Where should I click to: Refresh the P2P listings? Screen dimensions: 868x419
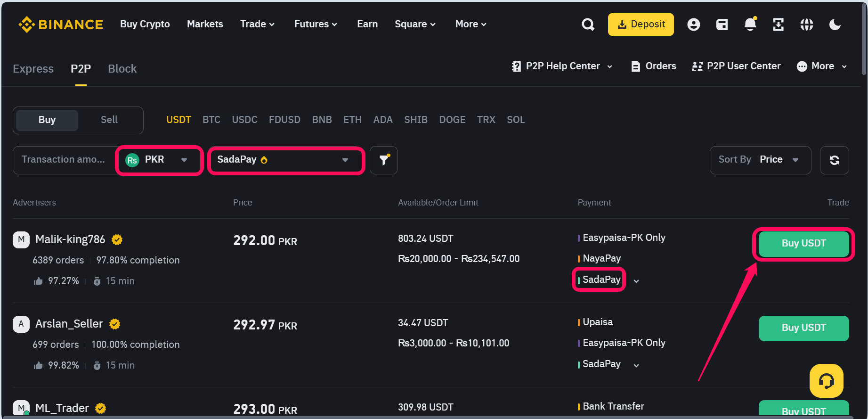[835, 160]
